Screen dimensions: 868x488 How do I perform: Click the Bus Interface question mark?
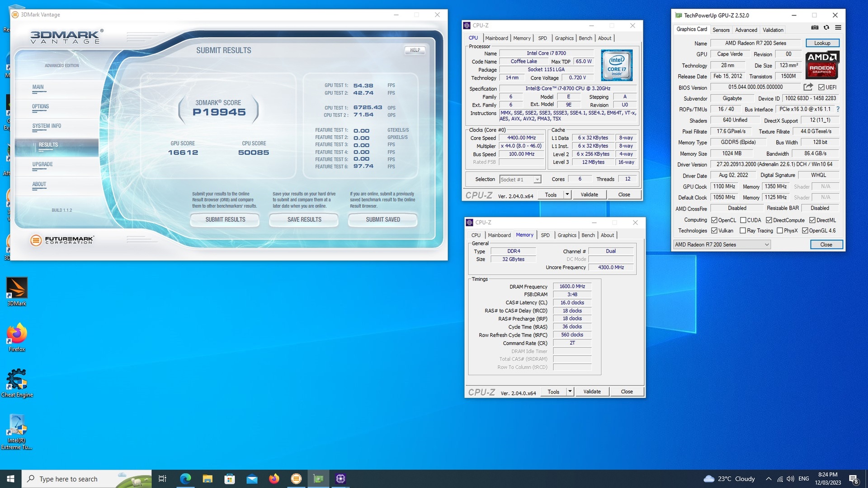click(x=838, y=109)
